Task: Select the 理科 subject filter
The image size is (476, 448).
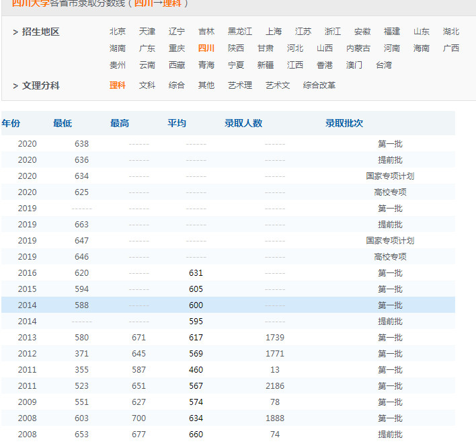Action: (x=118, y=85)
